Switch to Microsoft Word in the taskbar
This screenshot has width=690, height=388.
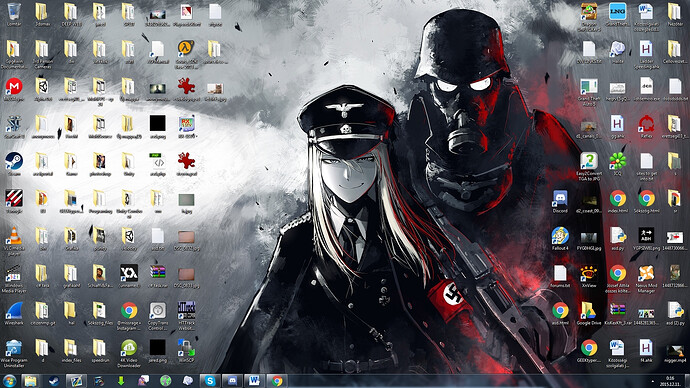[254, 381]
